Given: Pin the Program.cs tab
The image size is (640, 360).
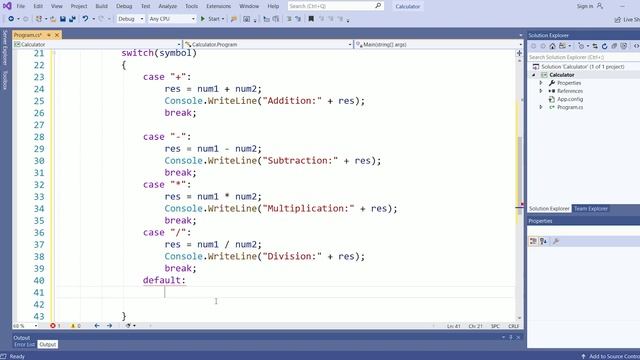Looking at the screenshot, I should coord(49,35).
